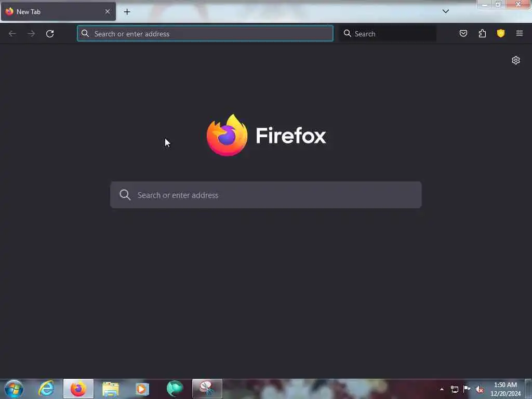Click the Action Center flag icon
The width and height of the screenshot is (532, 399).
[467, 389]
